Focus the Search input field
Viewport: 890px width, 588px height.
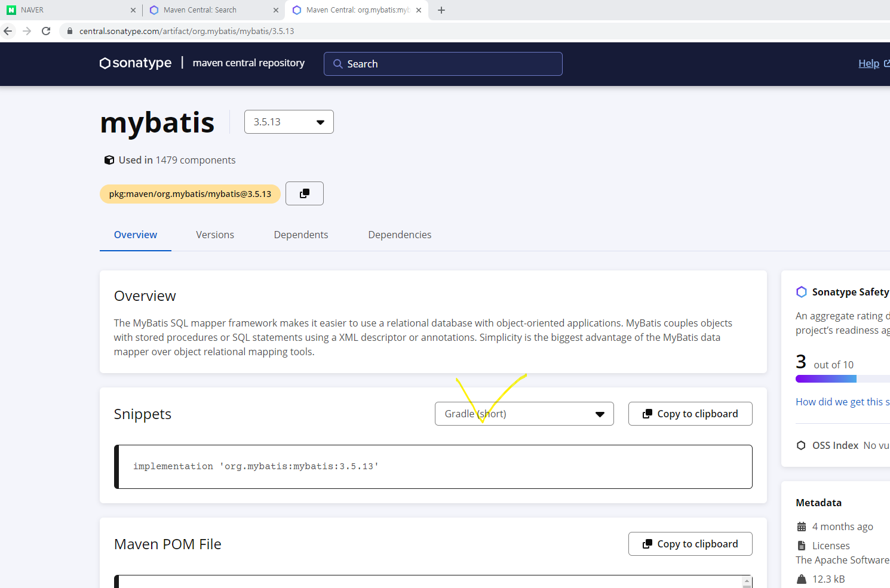[443, 64]
